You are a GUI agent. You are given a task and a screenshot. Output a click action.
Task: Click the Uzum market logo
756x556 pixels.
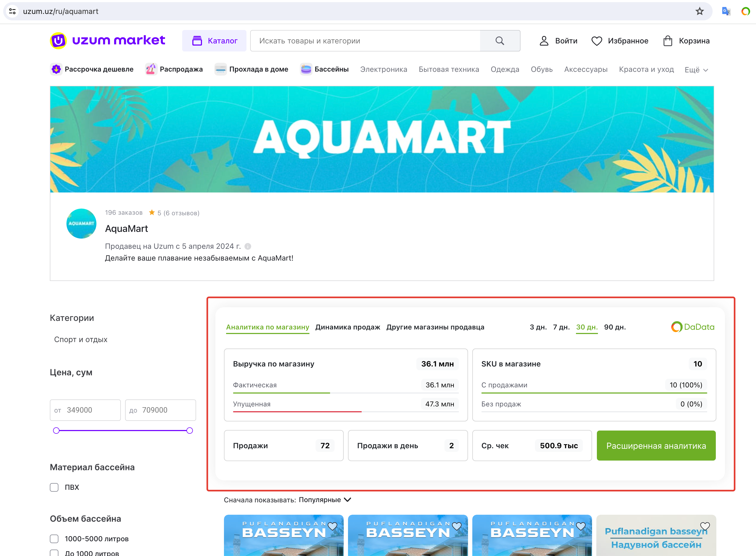pyautogui.click(x=108, y=41)
